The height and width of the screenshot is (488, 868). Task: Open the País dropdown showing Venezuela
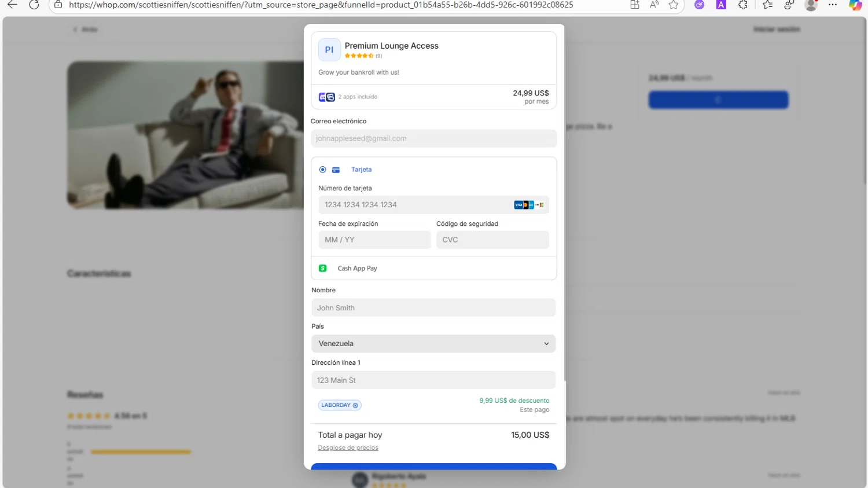pos(433,343)
